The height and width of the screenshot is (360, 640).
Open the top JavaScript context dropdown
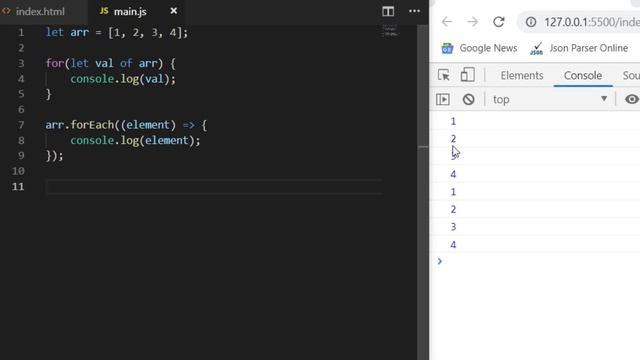pos(550,99)
